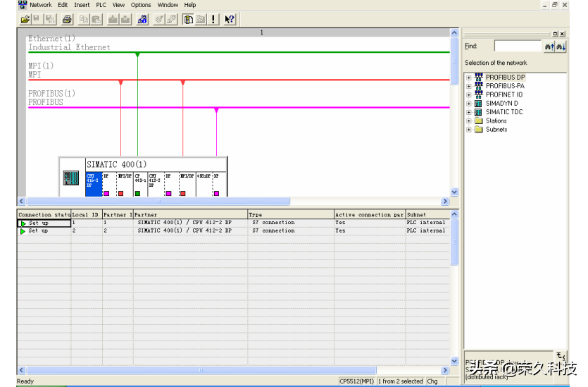This screenshot has width=588, height=387.
Task: Click the Print toolbar icon
Action: (x=67, y=20)
